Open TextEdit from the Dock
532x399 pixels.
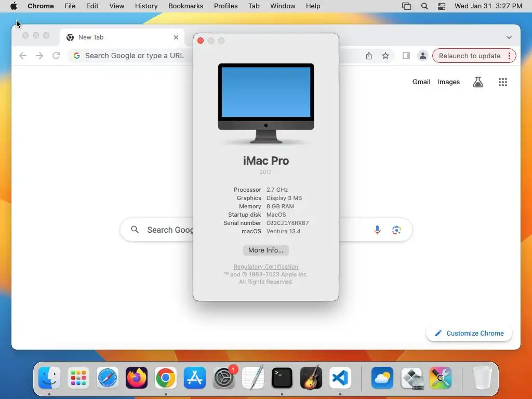(253, 377)
